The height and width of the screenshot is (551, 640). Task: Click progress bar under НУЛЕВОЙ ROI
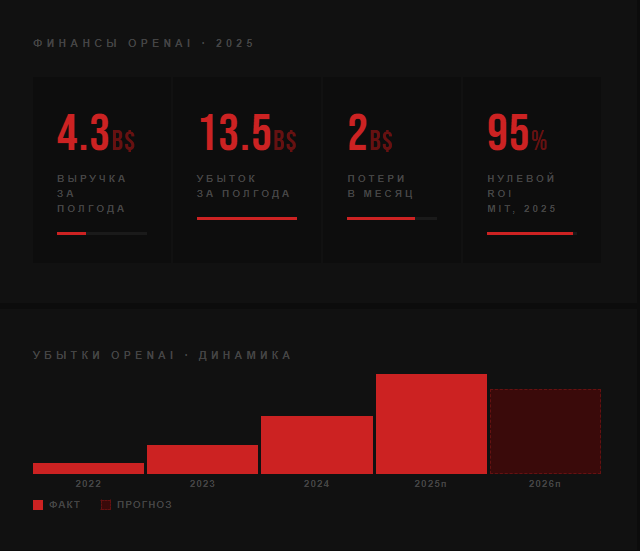point(532,233)
